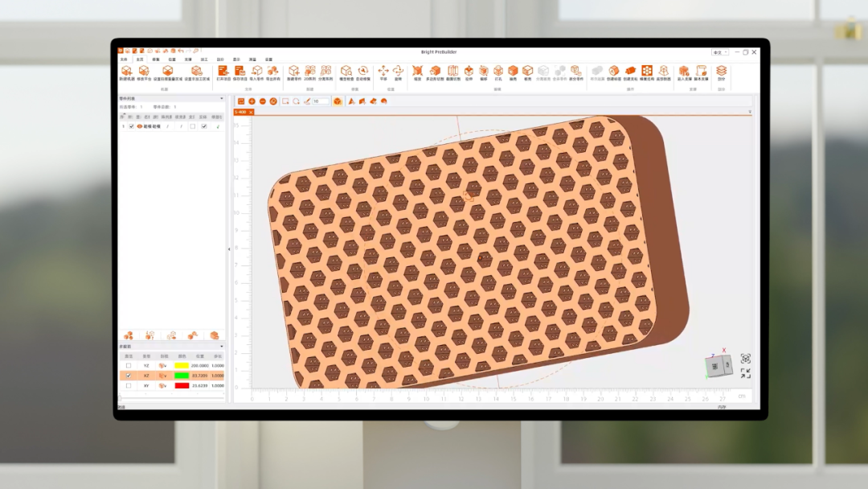Click the view orientation cube
This screenshot has width=868, height=489.
(x=718, y=366)
